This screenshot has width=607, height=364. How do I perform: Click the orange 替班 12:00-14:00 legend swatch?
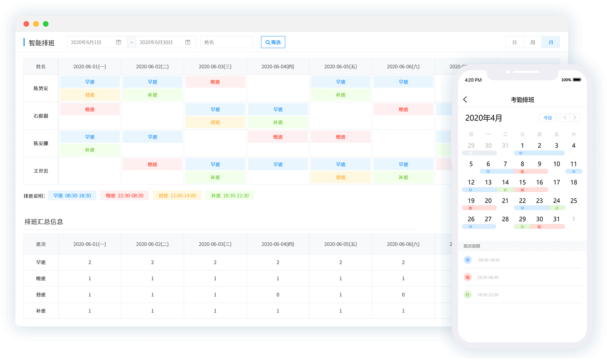tap(177, 196)
